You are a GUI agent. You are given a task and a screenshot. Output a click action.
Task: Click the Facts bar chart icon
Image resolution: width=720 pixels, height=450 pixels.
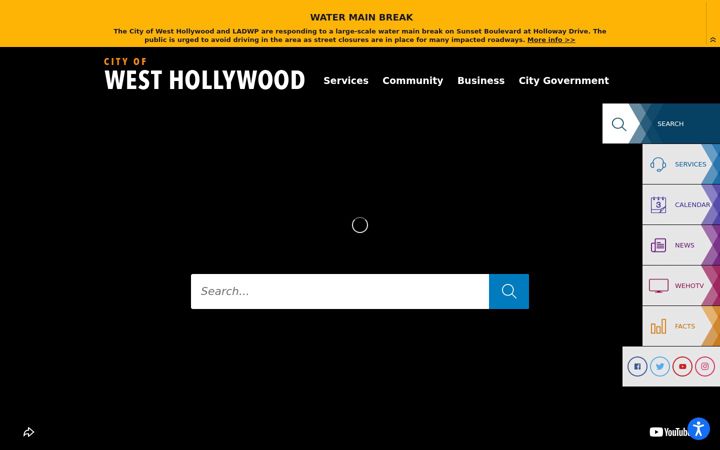[x=658, y=326]
